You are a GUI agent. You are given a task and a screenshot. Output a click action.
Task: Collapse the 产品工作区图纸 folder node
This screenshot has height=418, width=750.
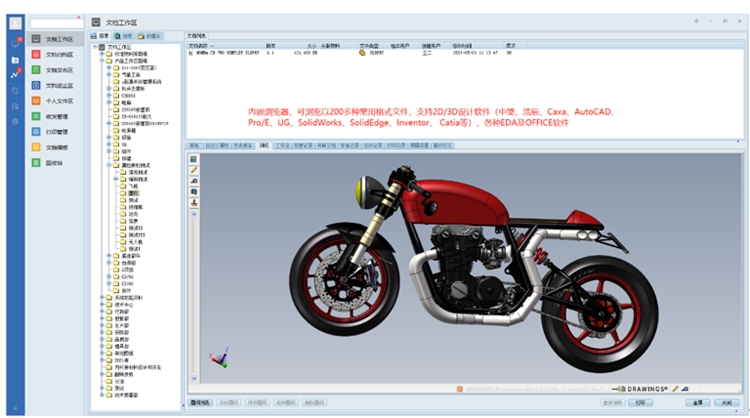coord(101,60)
